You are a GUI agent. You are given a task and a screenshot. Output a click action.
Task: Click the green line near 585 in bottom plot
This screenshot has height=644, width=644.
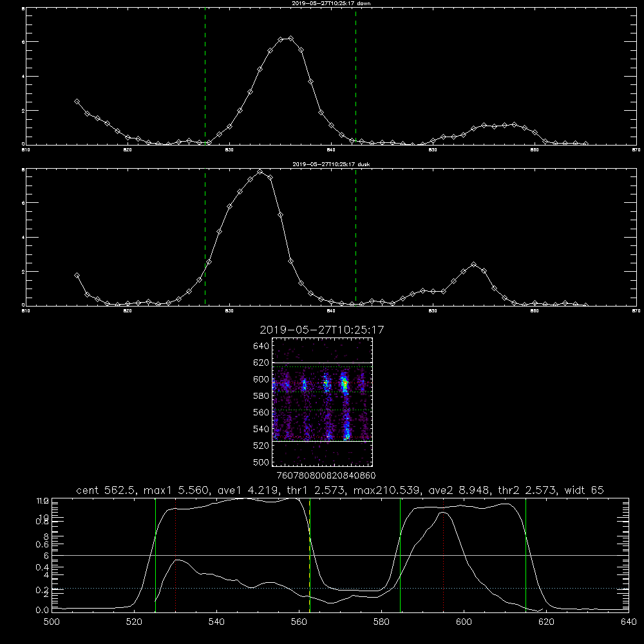(x=400, y=554)
